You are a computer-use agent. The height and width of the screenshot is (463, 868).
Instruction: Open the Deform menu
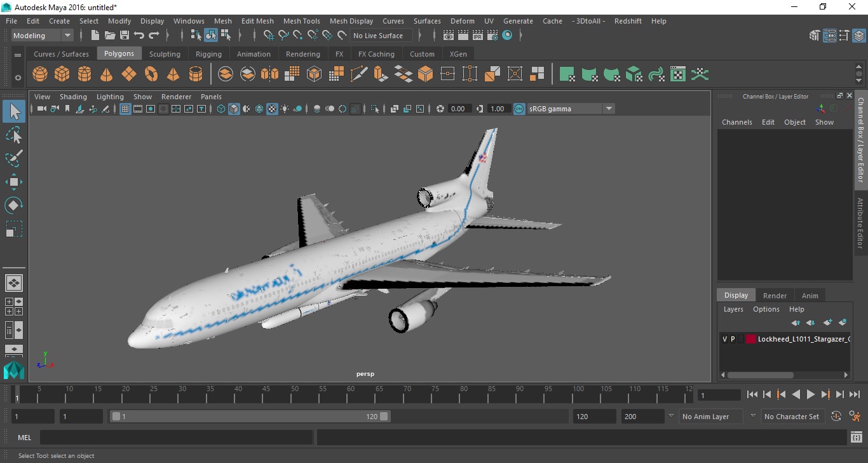pyautogui.click(x=462, y=21)
